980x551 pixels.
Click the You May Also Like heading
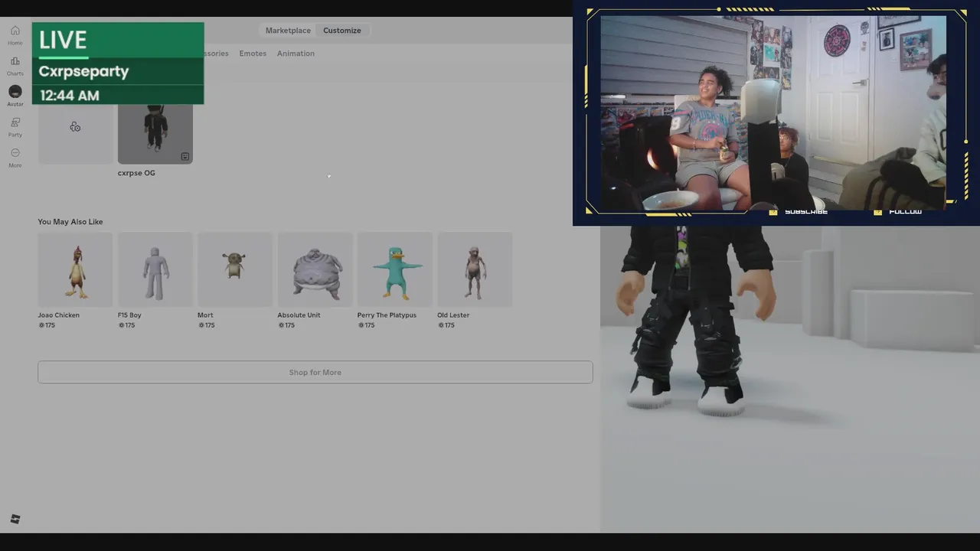(x=70, y=222)
